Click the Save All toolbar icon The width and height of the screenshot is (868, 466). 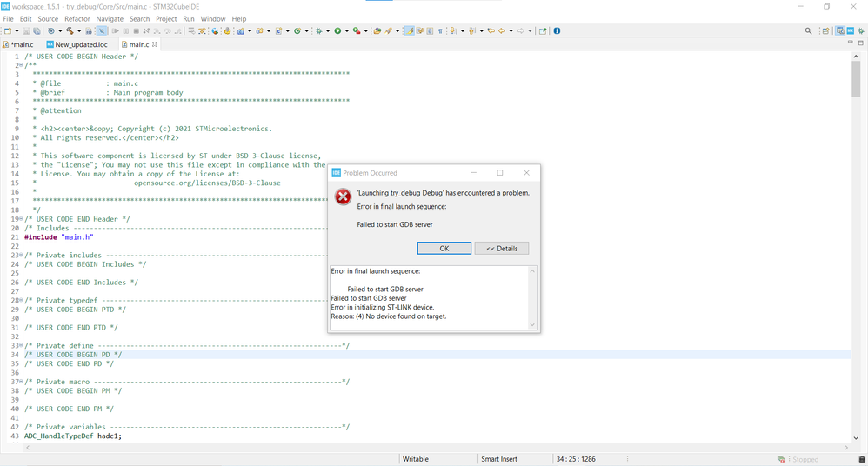(37, 31)
